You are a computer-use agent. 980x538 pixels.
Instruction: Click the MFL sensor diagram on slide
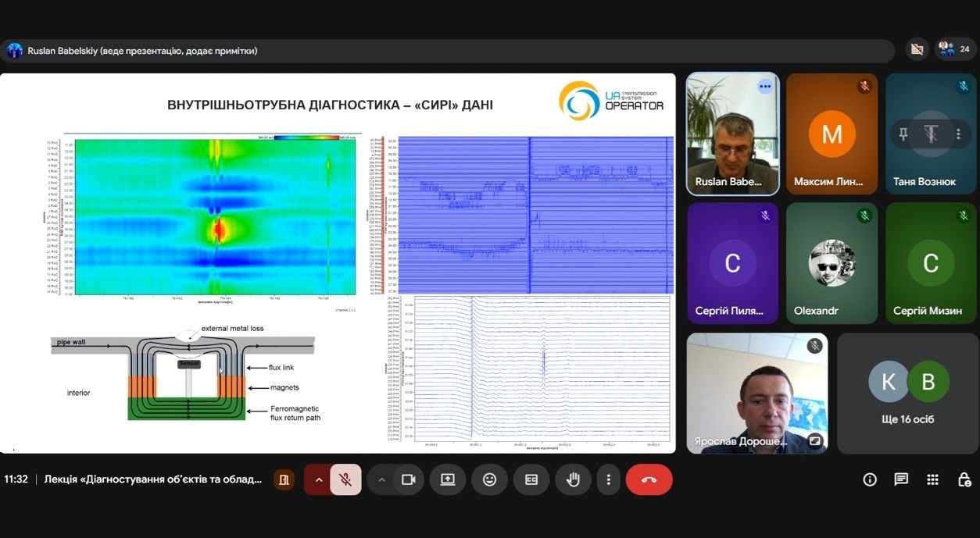pos(184,372)
